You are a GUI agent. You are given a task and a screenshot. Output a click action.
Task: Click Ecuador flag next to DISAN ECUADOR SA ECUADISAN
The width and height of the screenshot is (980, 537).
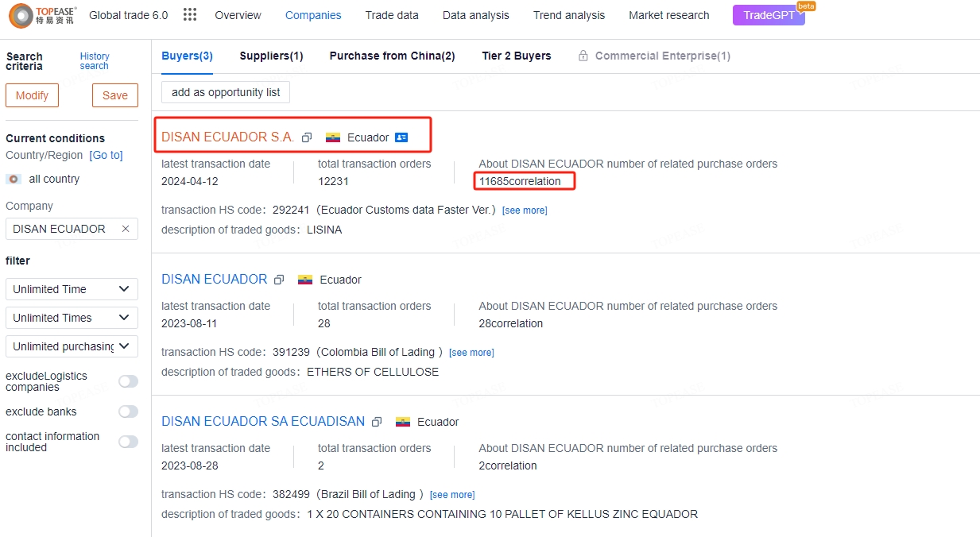point(403,422)
